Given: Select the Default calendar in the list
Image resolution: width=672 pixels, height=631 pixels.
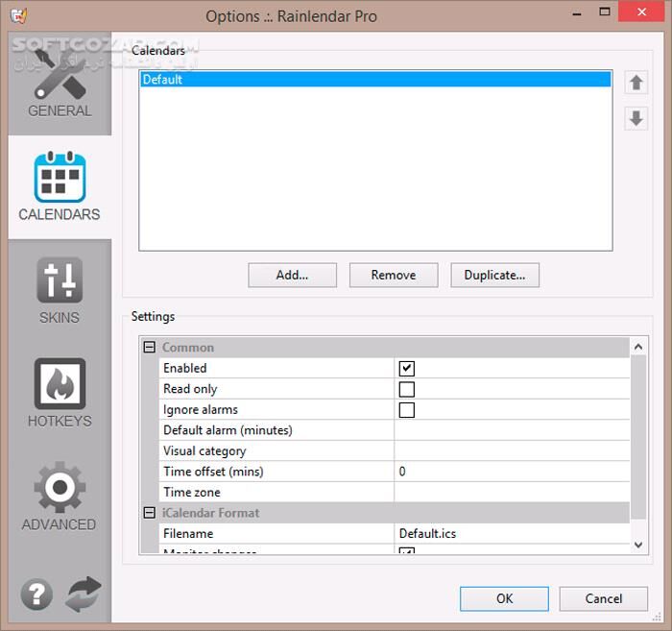Looking at the screenshot, I should (x=375, y=80).
